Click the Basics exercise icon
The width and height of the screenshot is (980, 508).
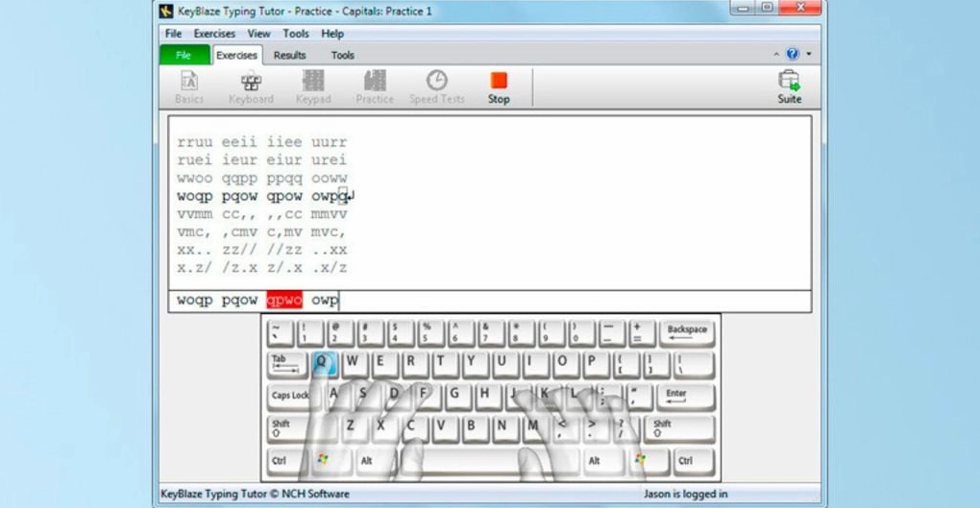(x=188, y=86)
